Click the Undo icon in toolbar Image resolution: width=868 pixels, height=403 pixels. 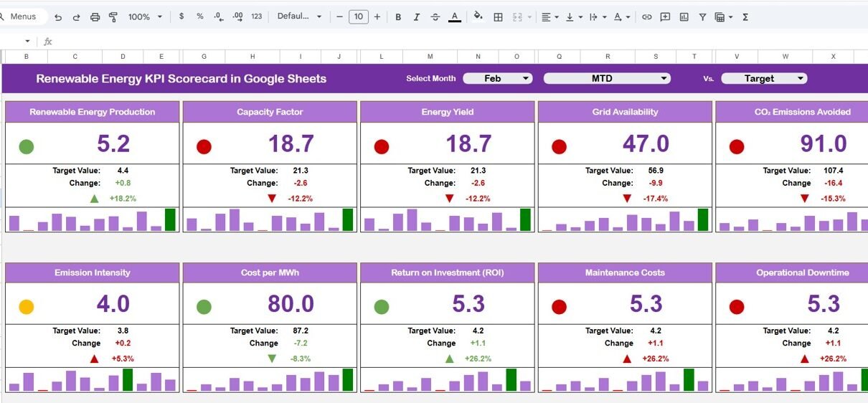[x=58, y=16]
